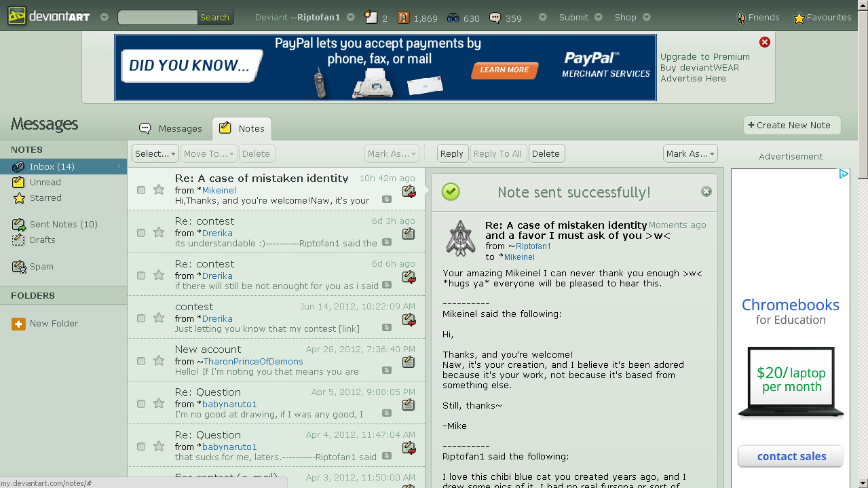Click the Create New Note button
This screenshot has height=488, width=868.
coord(791,126)
